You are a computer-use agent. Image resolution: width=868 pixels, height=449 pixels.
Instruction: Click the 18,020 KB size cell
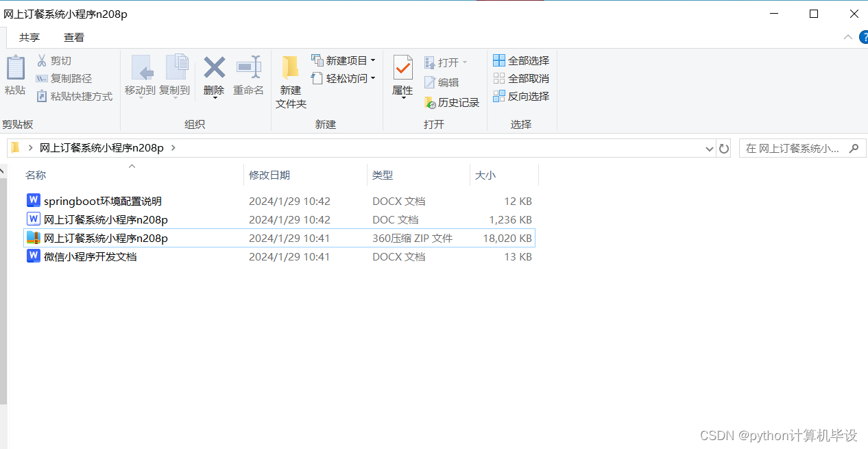pos(507,238)
